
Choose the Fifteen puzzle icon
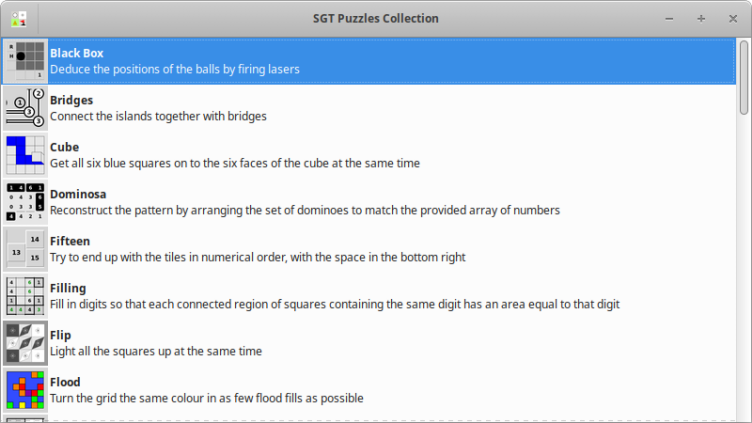25,249
